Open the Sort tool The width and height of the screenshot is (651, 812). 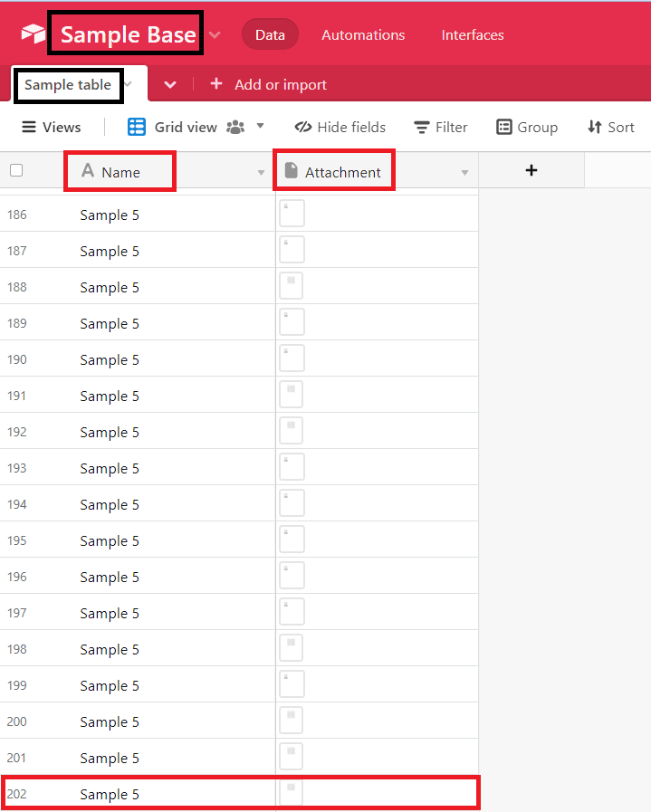(x=610, y=127)
